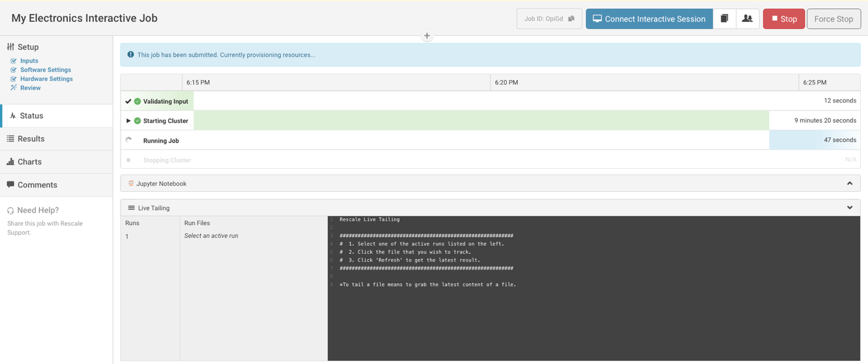Click Connect Interactive Session button

[x=649, y=19]
